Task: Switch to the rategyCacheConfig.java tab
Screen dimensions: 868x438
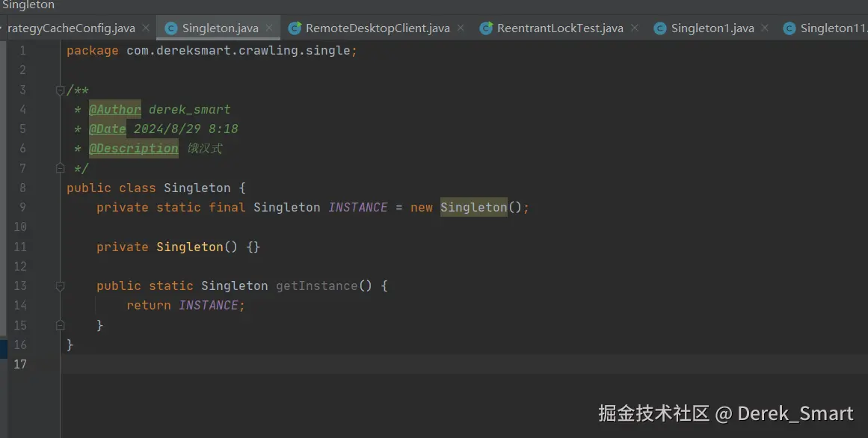Action: click(71, 28)
